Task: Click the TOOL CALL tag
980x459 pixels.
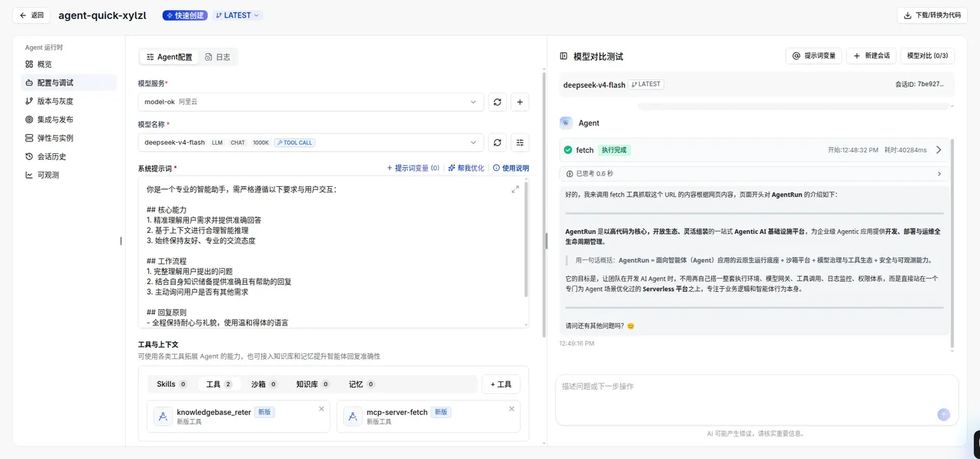Action: tap(295, 143)
